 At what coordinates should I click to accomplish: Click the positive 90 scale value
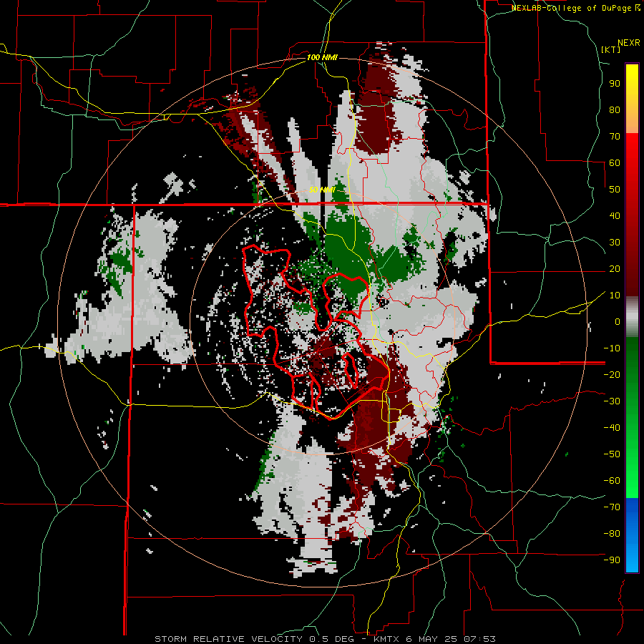point(615,84)
